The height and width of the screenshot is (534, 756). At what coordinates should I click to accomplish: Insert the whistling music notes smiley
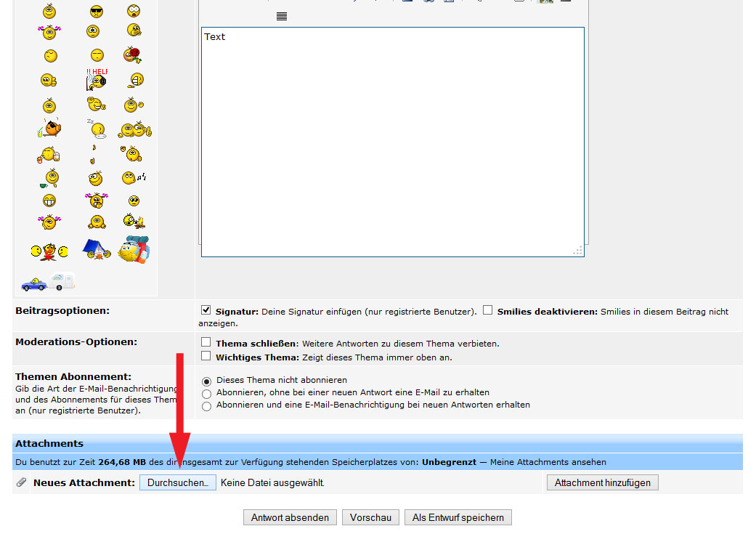pos(134,177)
